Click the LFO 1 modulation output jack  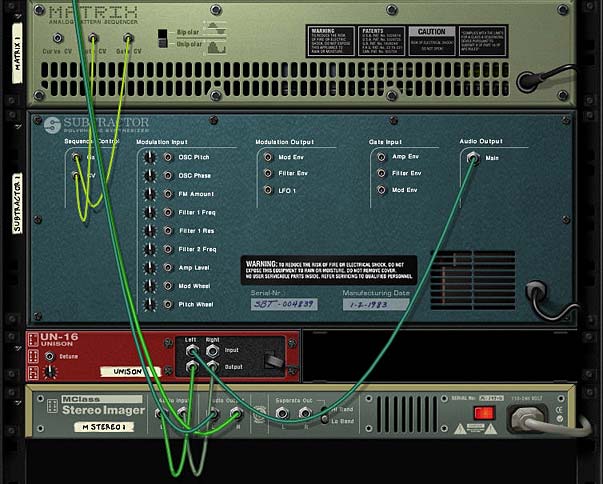point(268,190)
